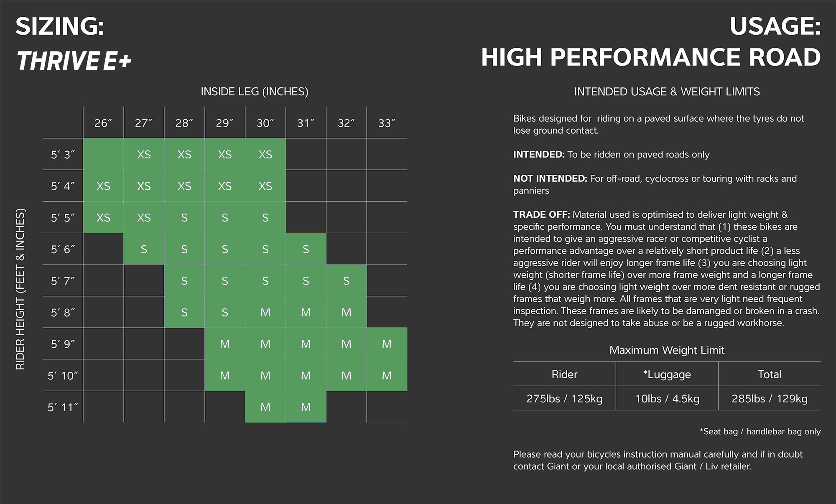
Task: Click the 26″ inside leg column header
Action: click(x=103, y=123)
